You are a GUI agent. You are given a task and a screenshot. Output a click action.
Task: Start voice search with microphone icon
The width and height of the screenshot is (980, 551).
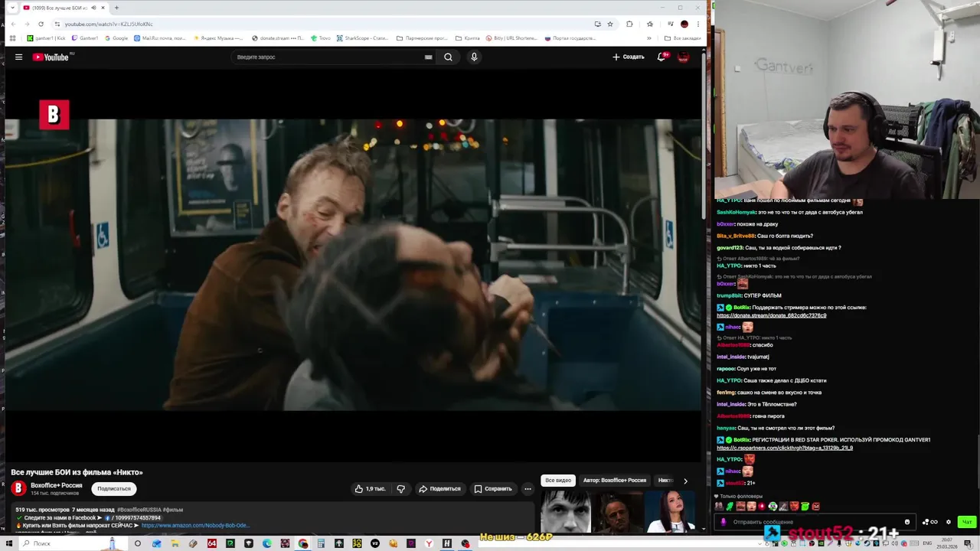pyautogui.click(x=474, y=57)
